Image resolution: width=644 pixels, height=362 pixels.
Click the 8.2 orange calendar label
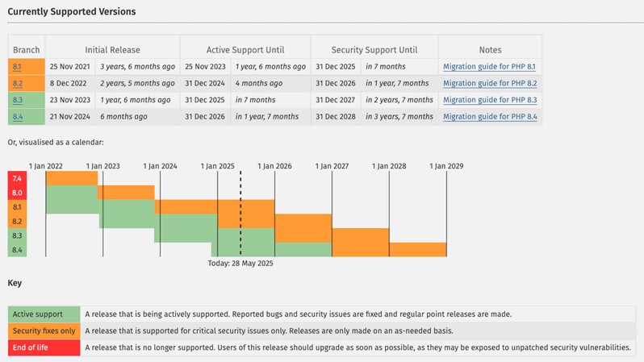coord(17,222)
